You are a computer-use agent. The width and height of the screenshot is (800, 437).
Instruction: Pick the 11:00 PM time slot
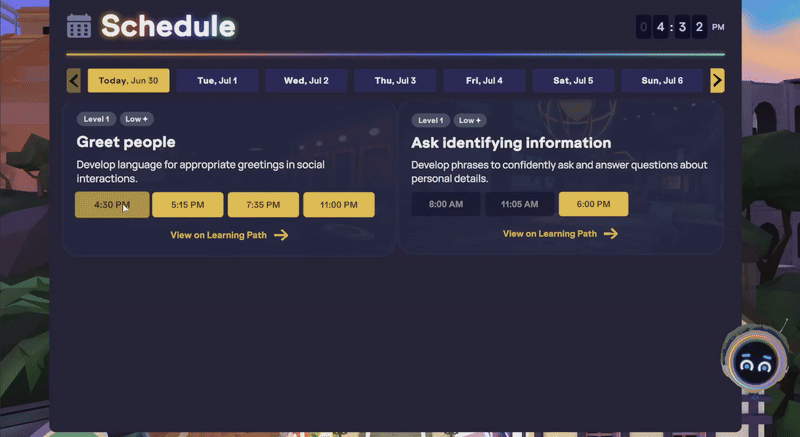click(339, 205)
